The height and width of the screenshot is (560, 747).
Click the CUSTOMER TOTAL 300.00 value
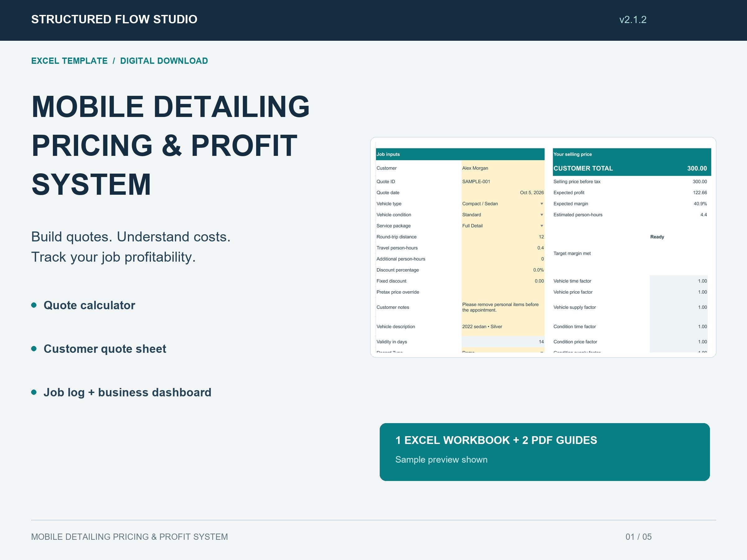[x=697, y=168]
